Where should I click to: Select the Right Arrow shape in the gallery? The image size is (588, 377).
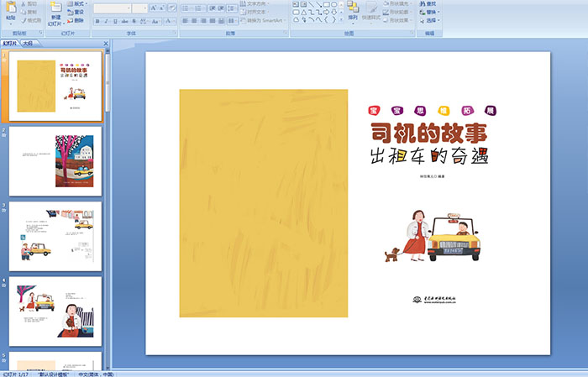pos(326,12)
